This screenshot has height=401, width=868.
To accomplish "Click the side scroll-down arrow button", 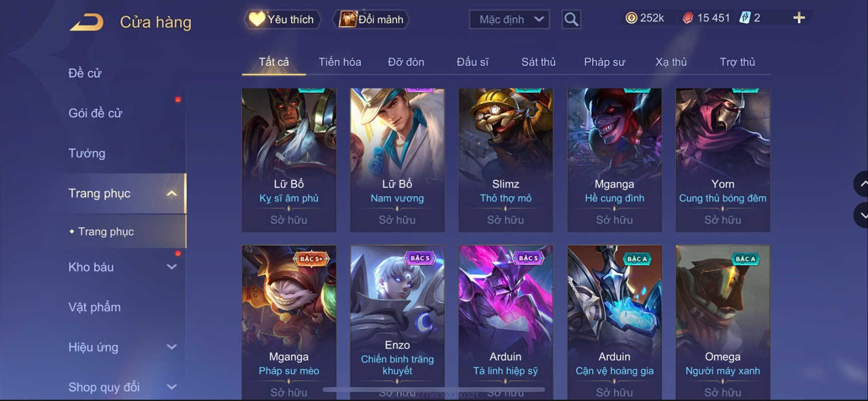I will [861, 215].
